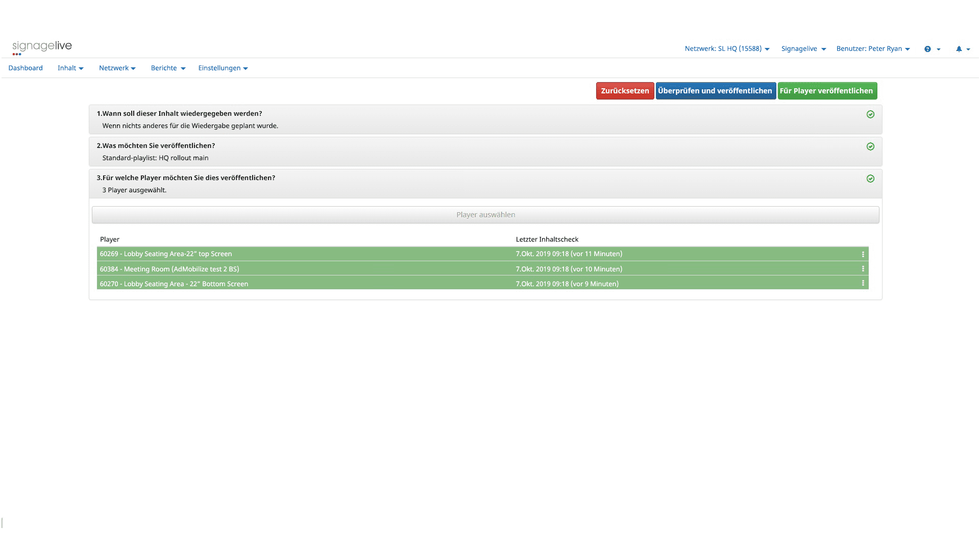Click the green check icon on section 1
The height and width of the screenshot is (551, 980).
click(x=870, y=114)
